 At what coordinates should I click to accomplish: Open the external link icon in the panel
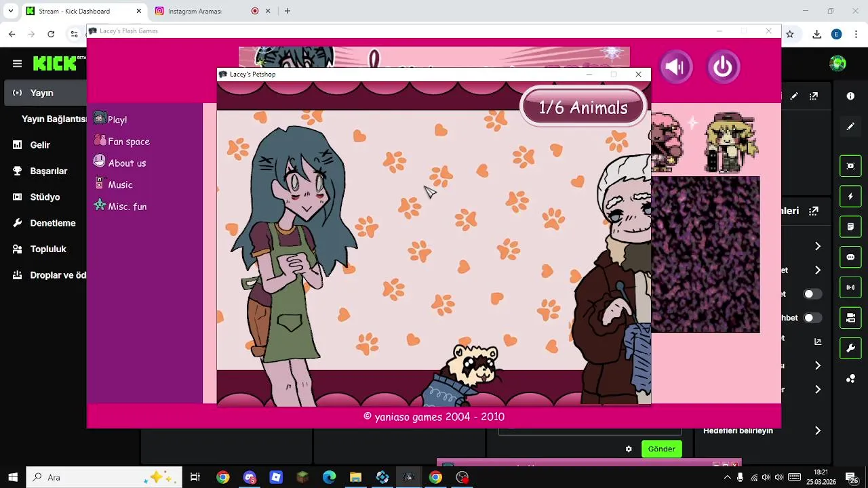point(818,342)
